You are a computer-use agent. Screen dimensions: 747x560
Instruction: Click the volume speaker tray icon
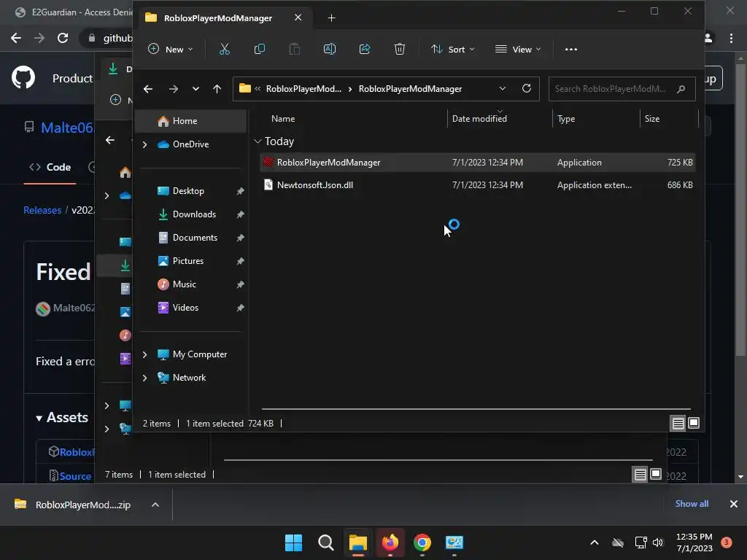click(658, 542)
